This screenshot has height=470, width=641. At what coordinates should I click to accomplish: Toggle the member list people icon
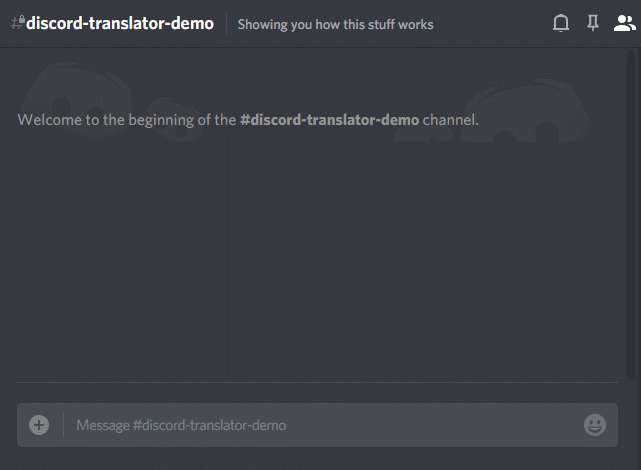[x=625, y=23]
